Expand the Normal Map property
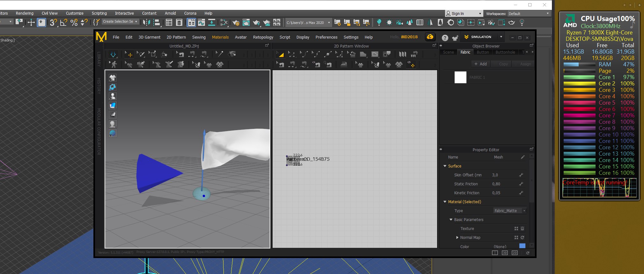The image size is (644, 274). tap(457, 238)
